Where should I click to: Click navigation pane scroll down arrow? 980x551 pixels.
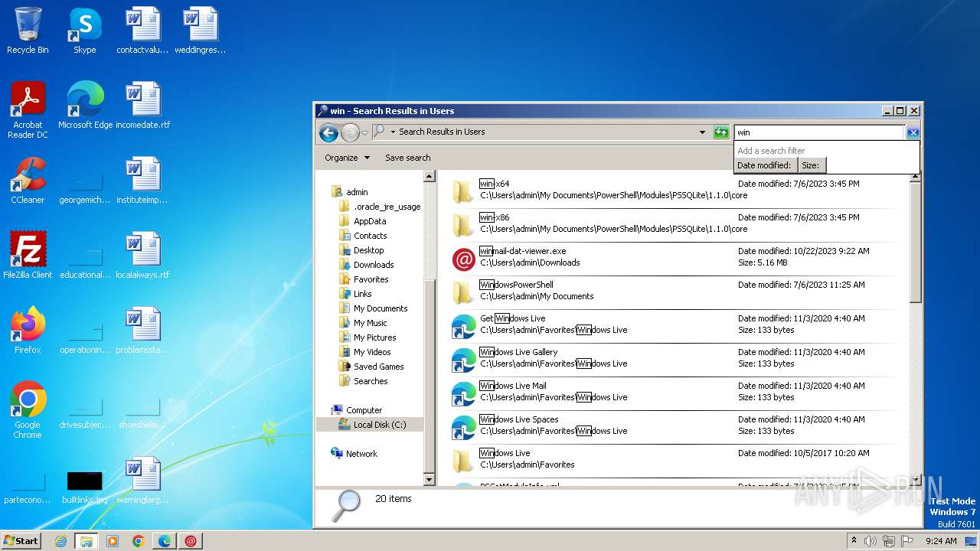pyautogui.click(x=430, y=480)
